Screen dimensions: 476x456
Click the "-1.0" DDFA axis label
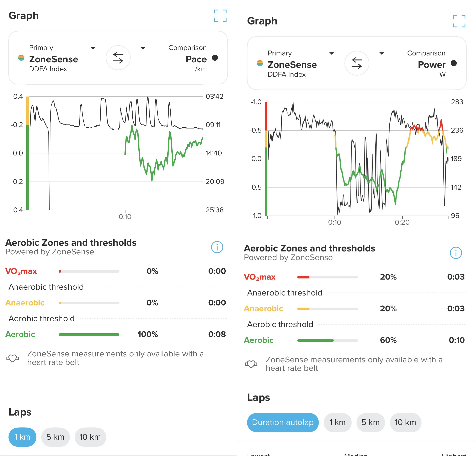(256, 102)
